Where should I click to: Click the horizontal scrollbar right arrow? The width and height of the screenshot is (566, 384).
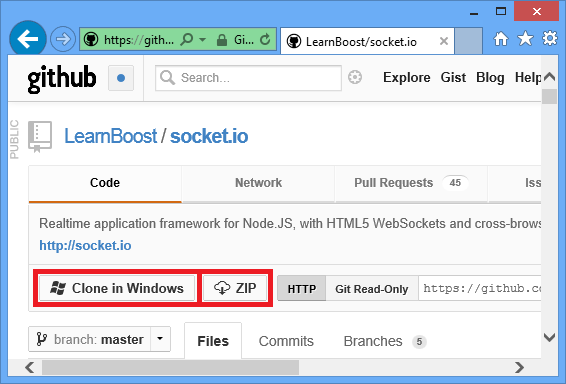[519, 367]
